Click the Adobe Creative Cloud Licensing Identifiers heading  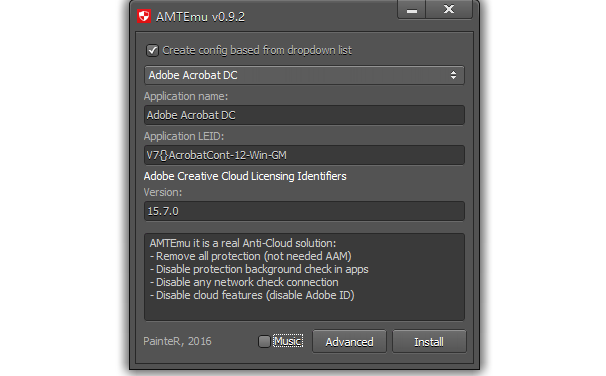coord(245,176)
